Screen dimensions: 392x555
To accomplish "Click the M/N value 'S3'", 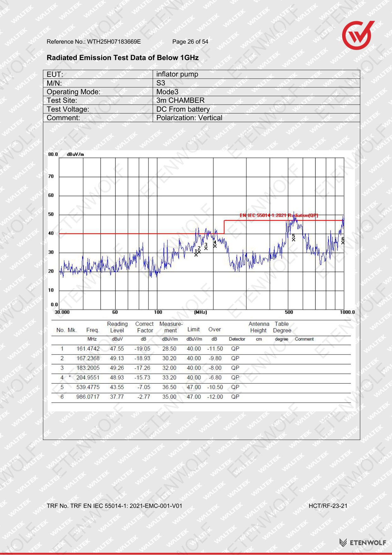I will (x=161, y=83).
